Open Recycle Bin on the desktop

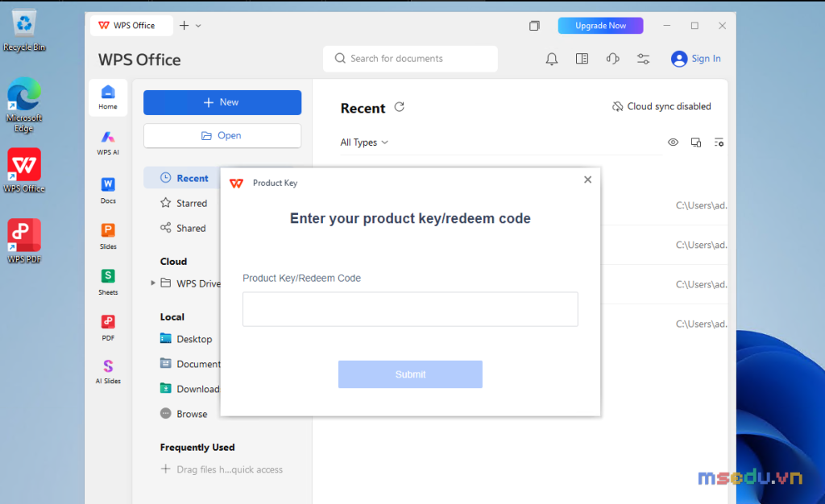[24, 30]
